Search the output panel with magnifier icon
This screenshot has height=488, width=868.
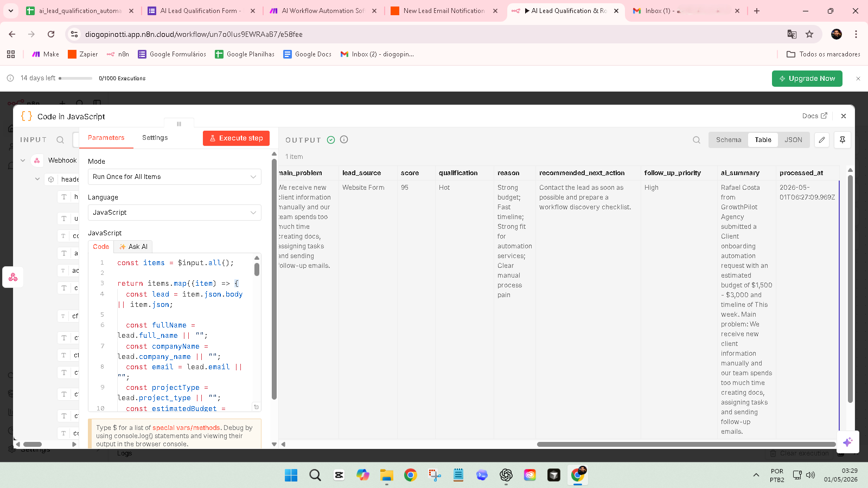[x=697, y=140]
